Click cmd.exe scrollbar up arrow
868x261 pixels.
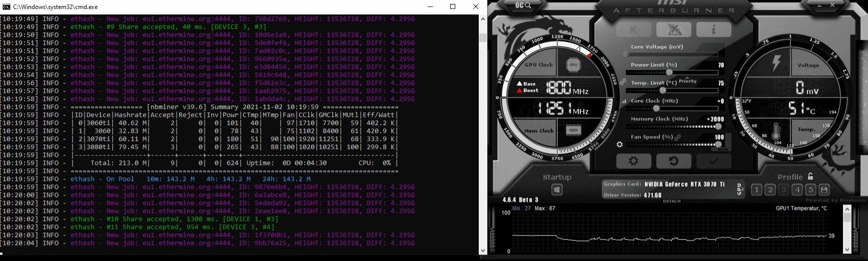[483, 19]
